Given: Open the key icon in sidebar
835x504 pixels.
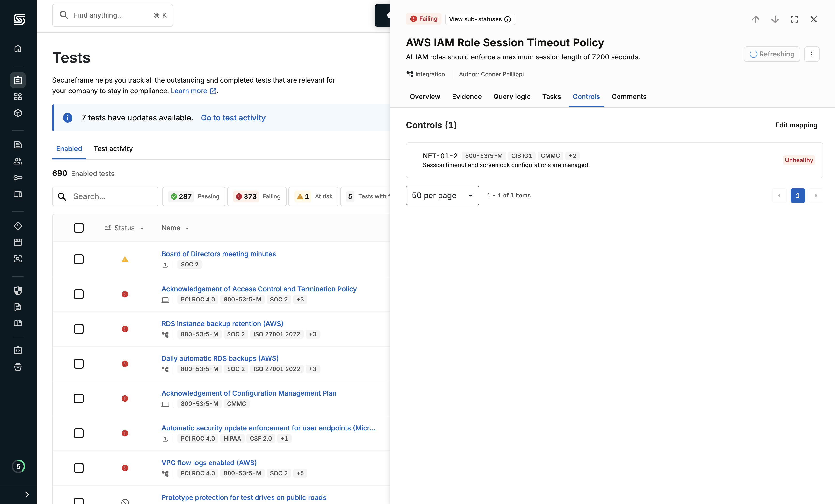Looking at the screenshot, I should [18, 178].
